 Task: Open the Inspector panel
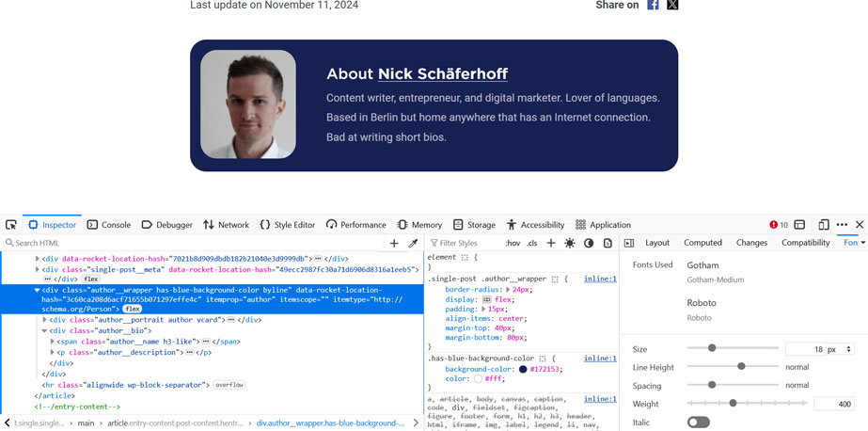tap(52, 225)
